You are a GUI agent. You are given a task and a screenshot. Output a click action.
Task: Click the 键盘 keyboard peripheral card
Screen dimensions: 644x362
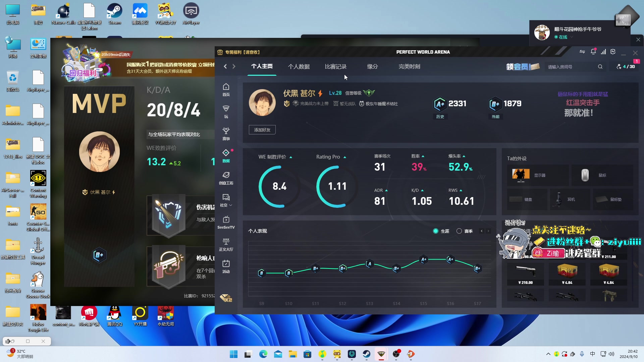point(527,199)
